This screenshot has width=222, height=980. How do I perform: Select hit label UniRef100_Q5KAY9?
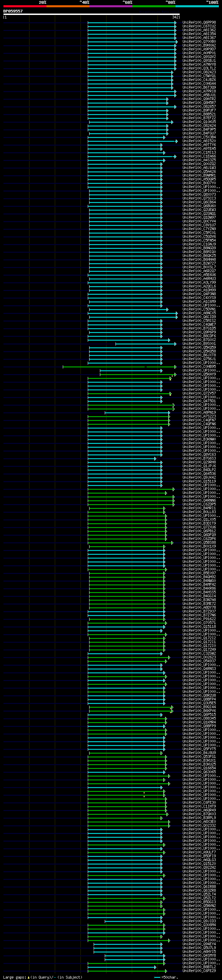[x=199, y=374]
